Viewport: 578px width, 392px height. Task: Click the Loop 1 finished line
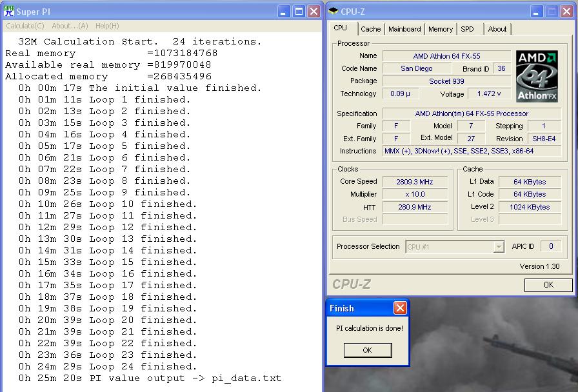pos(105,99)
